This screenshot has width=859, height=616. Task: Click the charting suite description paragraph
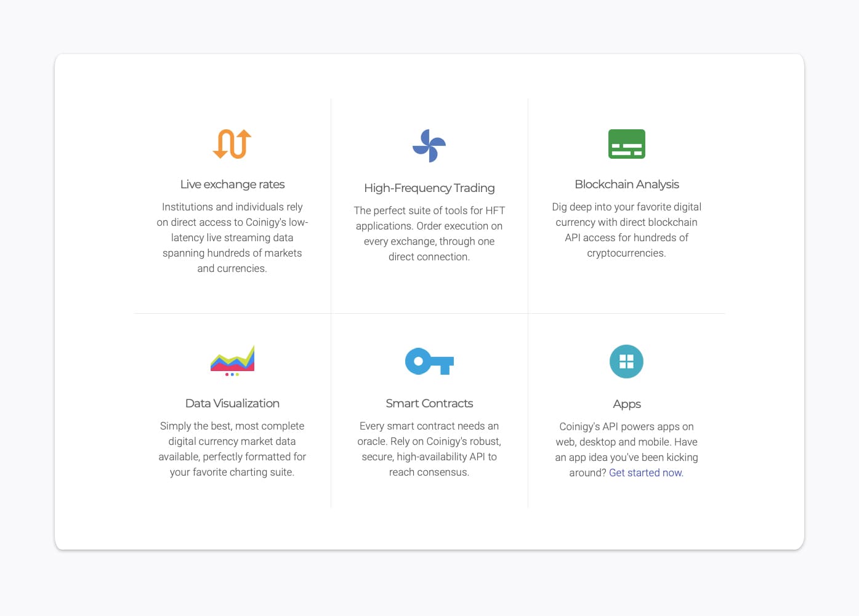click(x=232, y=449)
